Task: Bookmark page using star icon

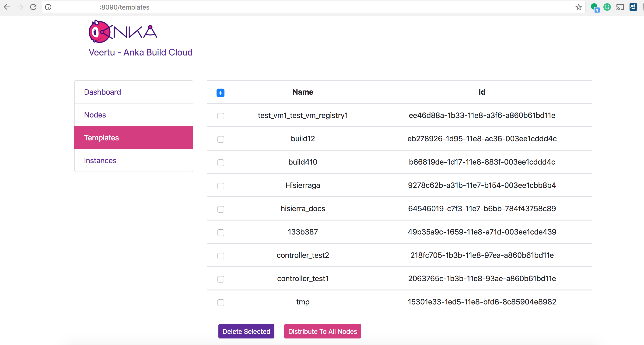Action: click(x=578, y=7)
